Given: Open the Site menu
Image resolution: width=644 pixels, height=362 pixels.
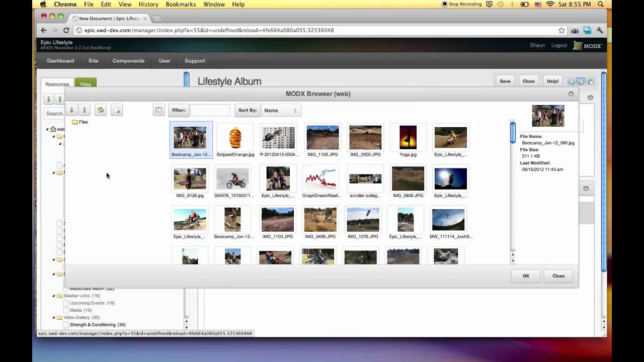Looking at the screenshot, I should coord(93,61).
